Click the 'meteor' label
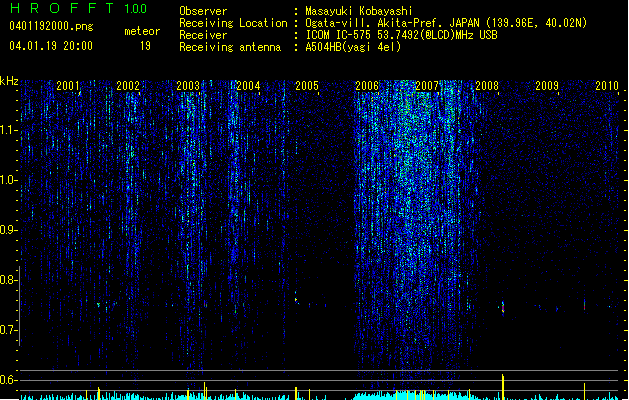Viewport: 629px width, 400px height. pos(142,31)
